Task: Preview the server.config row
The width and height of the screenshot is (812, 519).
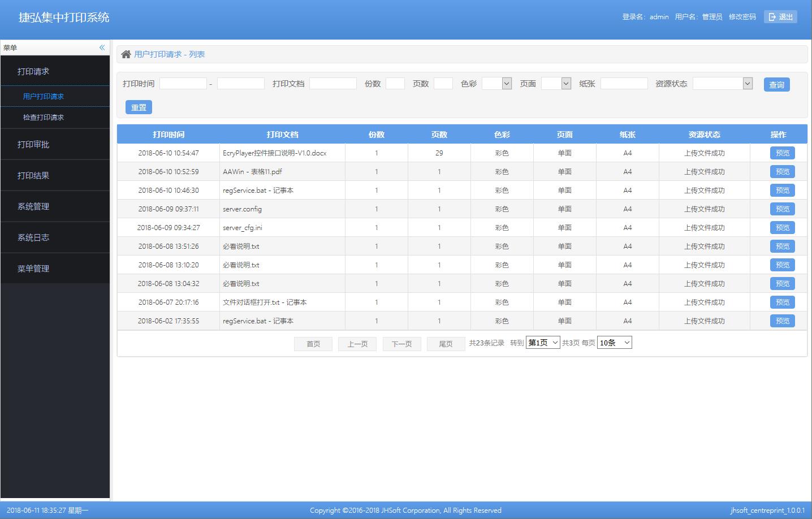Action: click(x=783, y=209)
